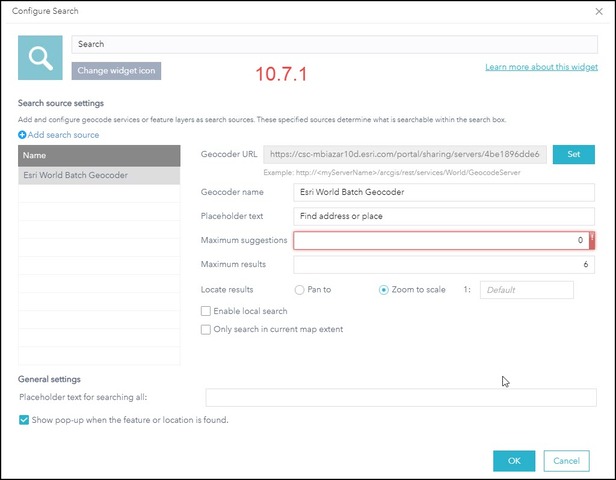The image size is (616, 480).
Task: Click the Set button for Geocoder URL
Action: tap(574, 154)
